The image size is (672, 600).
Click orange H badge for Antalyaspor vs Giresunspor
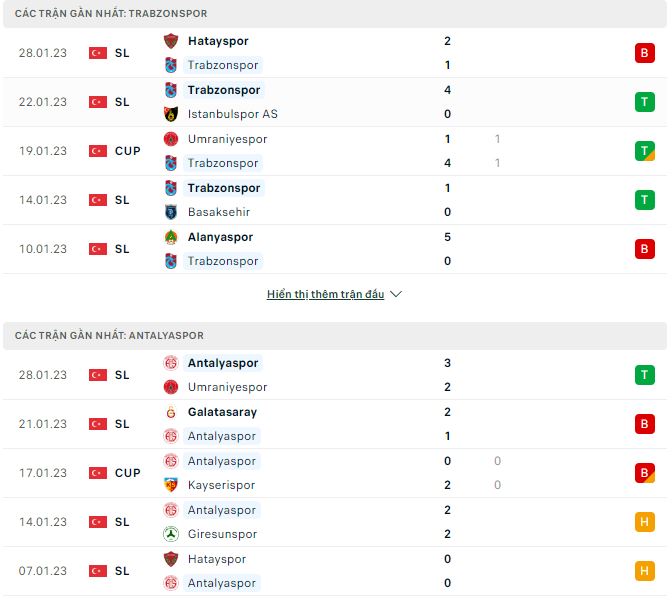644,522
